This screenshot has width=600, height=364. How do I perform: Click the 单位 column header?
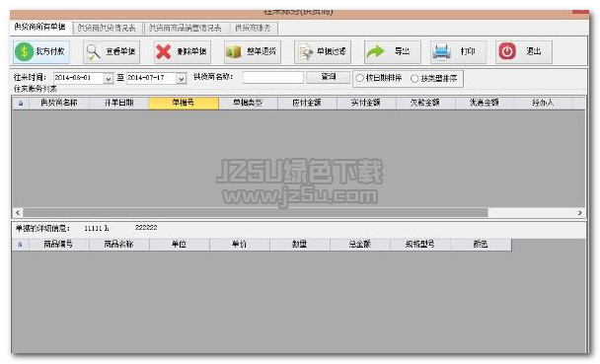pyautogui.click(x=179, y=245)
